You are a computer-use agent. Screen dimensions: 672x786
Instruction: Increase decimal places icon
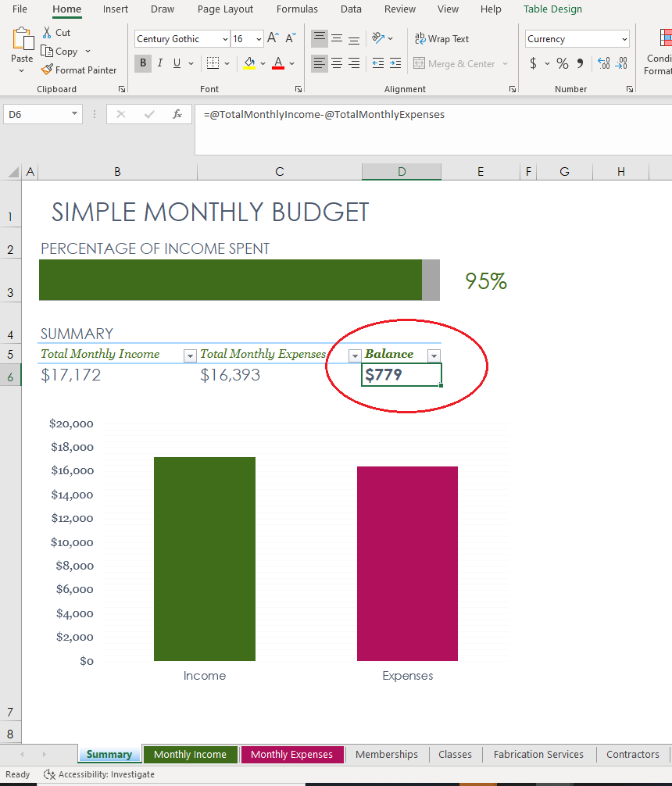pos(604,63)
